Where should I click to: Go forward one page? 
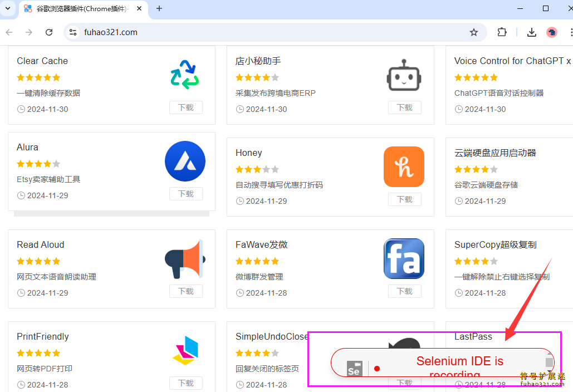pos(29,32)
